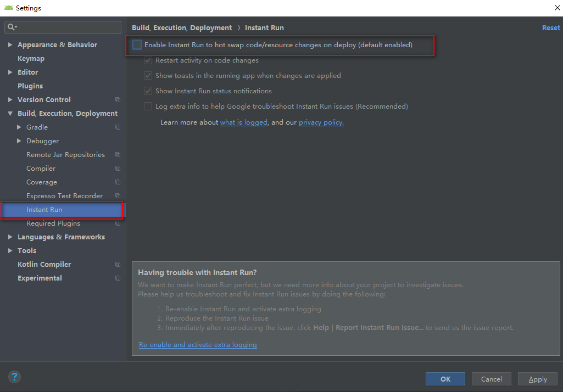The width and height of the screenshot is (563, 392).
Task: Open Espresso Test Recorder settings
Action: pyautogui.click(x=65, y=195)
